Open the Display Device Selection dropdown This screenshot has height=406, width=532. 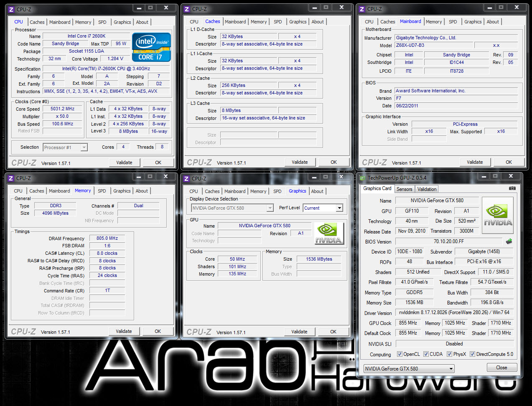(232, 208)
